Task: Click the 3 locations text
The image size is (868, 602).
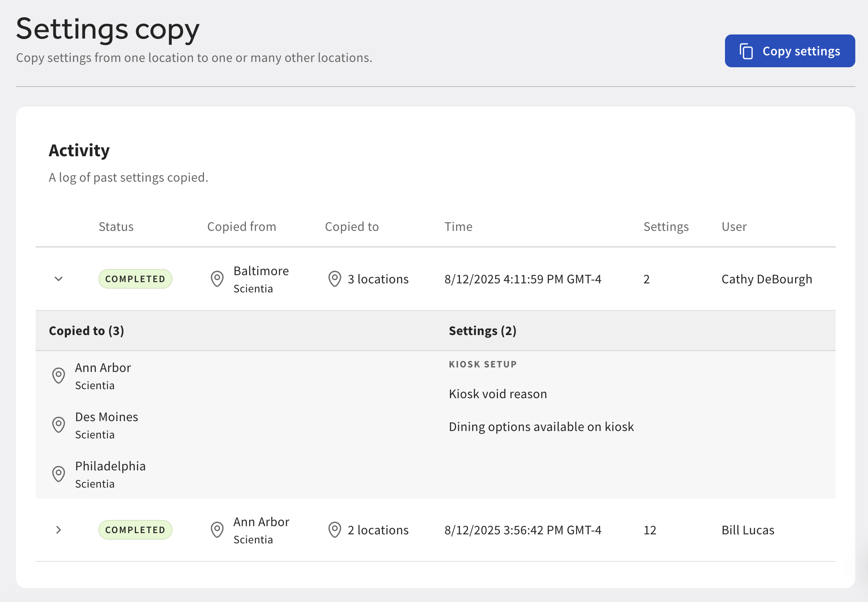Action: click(x=378, y=279)
